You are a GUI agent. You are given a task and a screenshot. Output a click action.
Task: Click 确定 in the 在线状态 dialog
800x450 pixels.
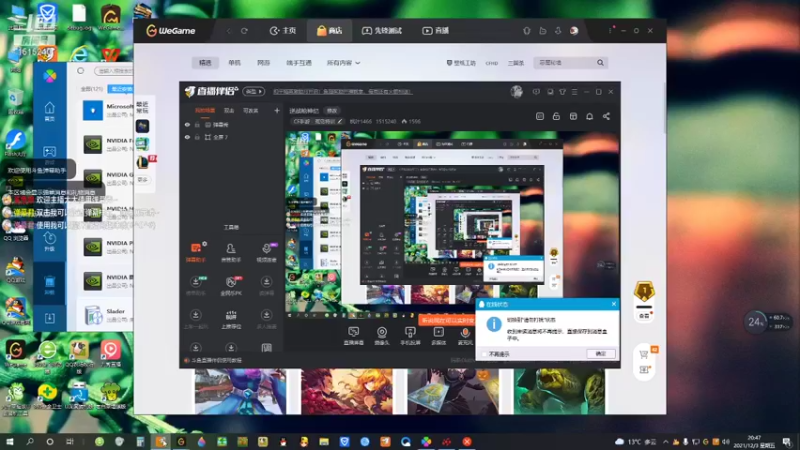coord(601,354)
